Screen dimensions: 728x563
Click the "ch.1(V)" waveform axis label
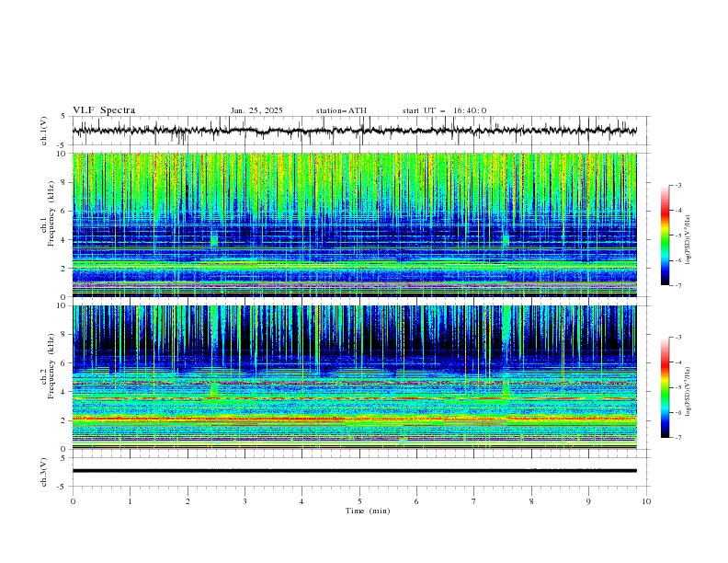click(x=44, y=131)
